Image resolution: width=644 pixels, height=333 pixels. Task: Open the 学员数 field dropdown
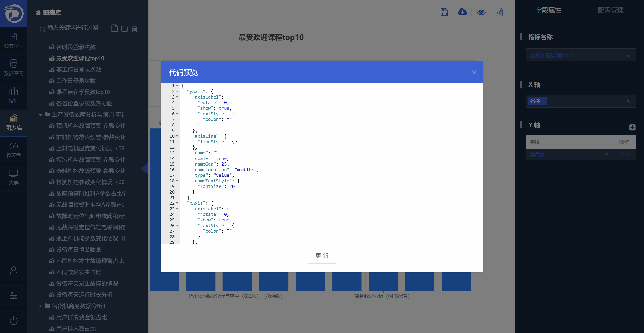pos(570,154)
